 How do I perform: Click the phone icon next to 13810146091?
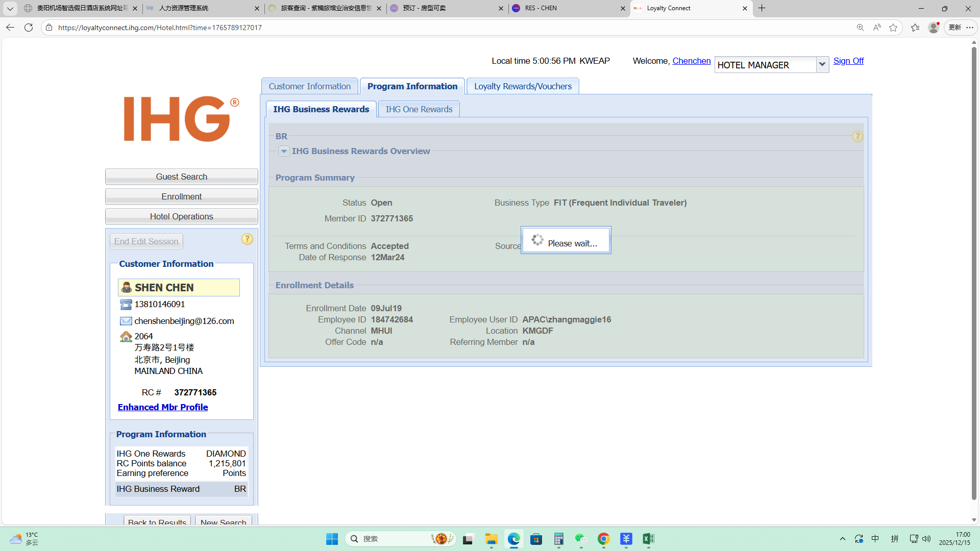click(126, 305)
